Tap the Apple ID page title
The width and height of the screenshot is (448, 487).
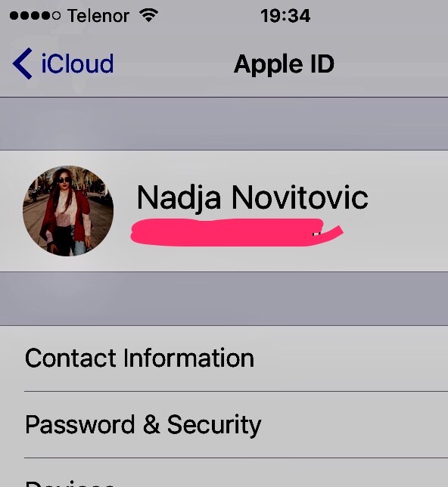[x=284, y=64]
